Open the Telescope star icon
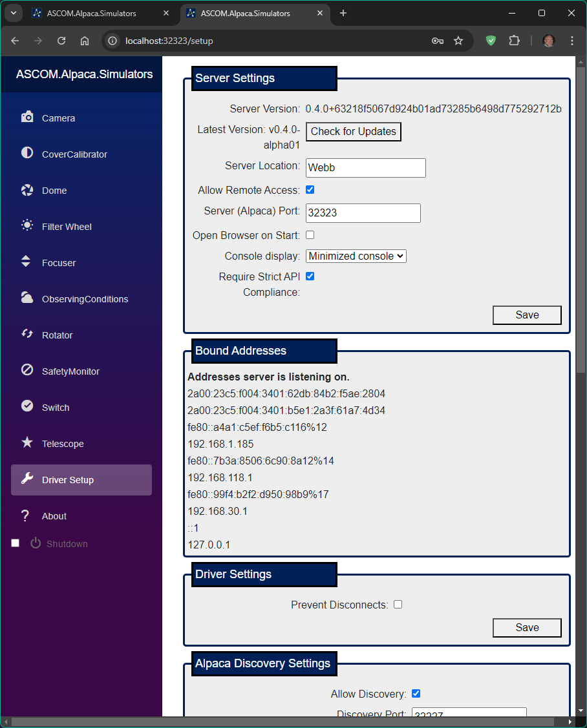The width and height of the screenshot is (587, 728). coord(27,443)
